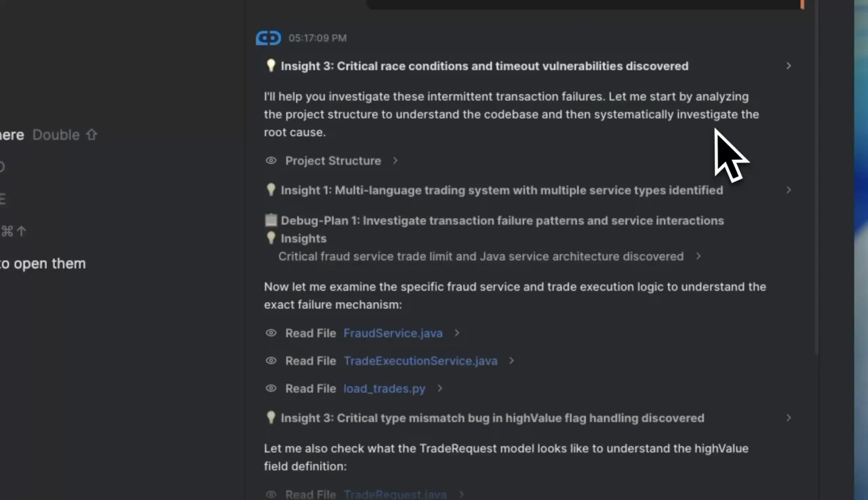Click the lightbulb icon beside Insight 1
The height and width of the screenshot is (500, 868).
[x=271, y=190]
